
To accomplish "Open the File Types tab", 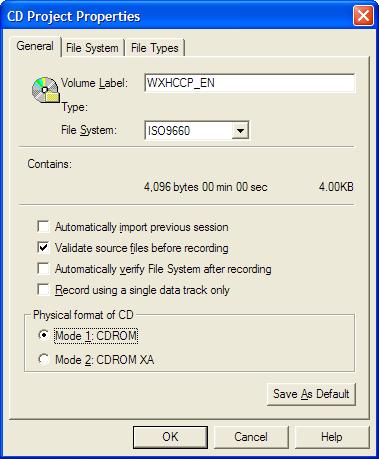I will [x=154, y=48].
